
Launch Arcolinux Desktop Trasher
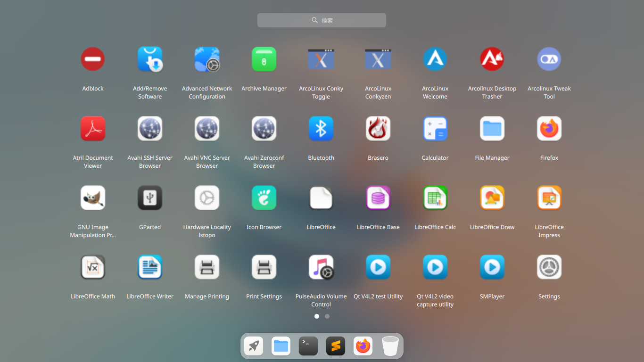492,59
